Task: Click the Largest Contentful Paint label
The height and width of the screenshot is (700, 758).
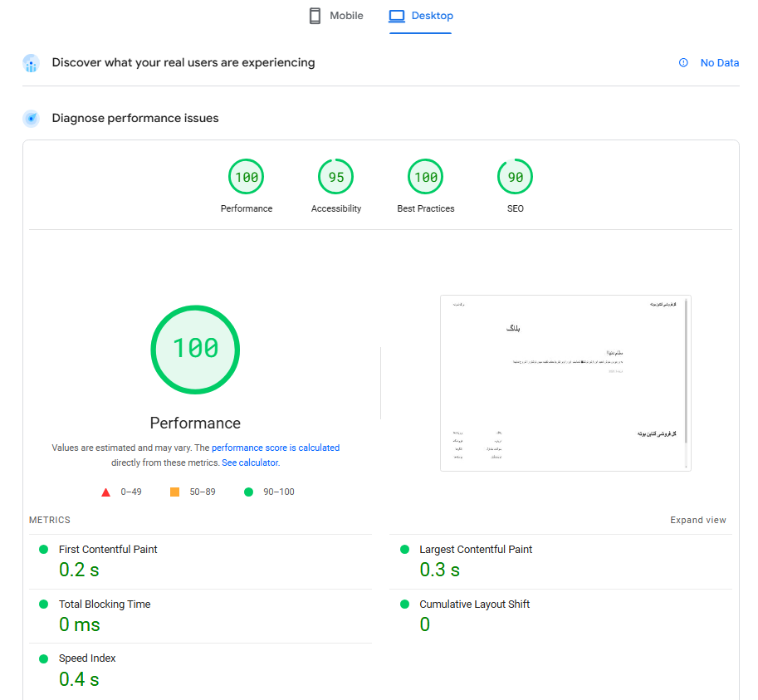Action: 476,549
